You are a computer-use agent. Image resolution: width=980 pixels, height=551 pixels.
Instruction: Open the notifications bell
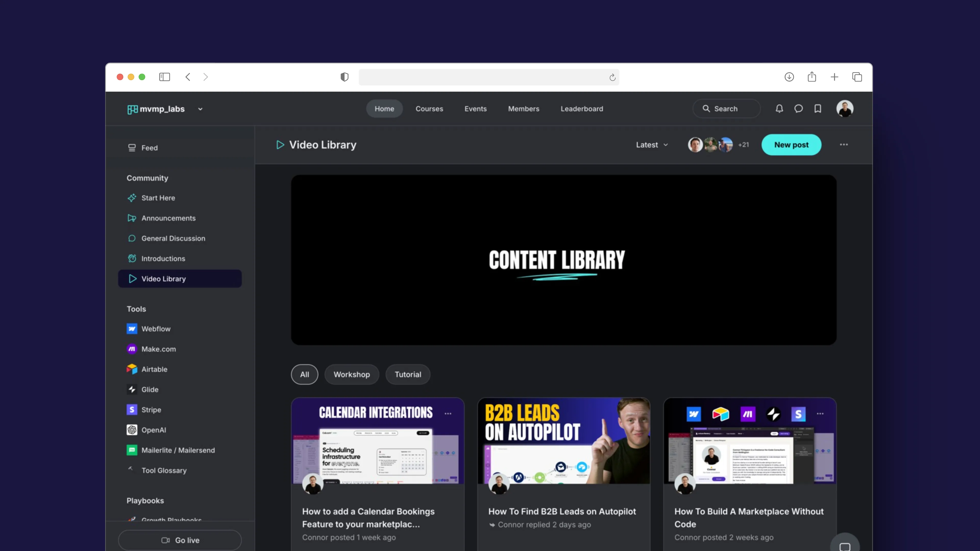pos(779,108)
